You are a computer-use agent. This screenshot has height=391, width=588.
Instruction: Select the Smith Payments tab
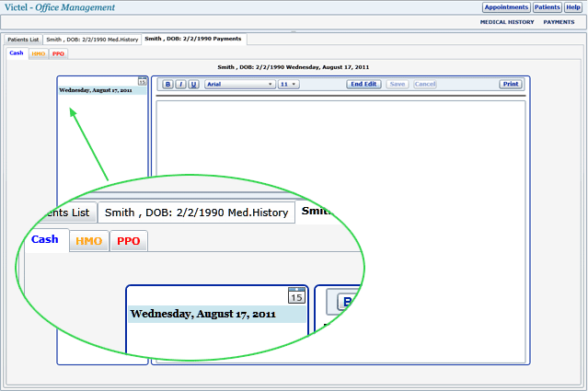193,39
